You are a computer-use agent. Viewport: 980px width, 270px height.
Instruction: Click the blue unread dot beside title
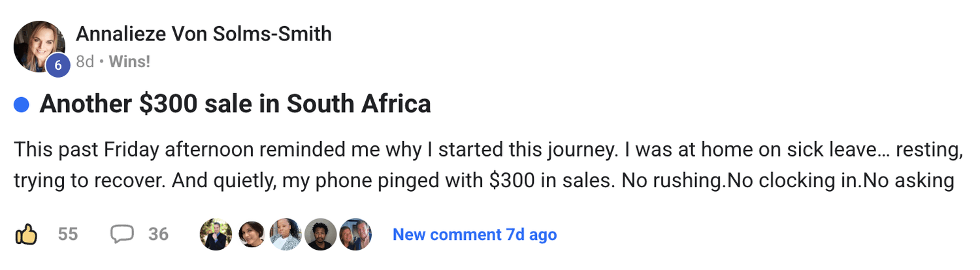tap(22, 104)
